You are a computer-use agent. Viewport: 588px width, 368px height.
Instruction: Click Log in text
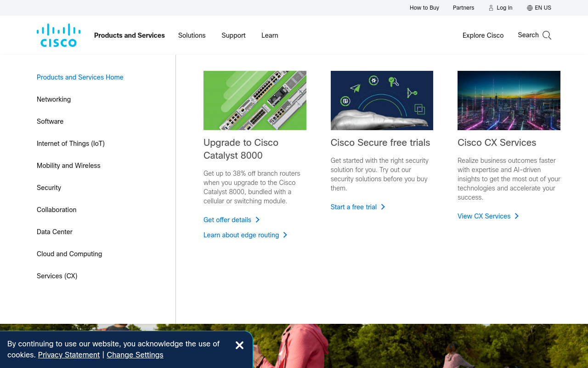(504, 8)
